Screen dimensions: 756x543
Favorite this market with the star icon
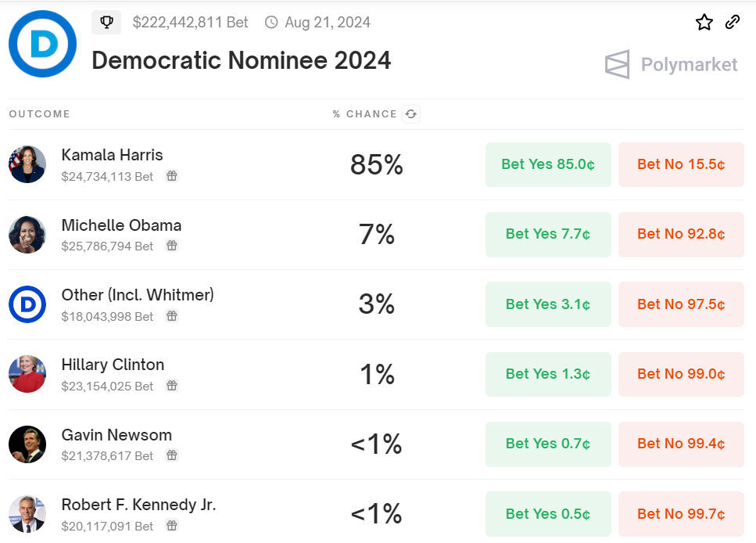[704, 22]
